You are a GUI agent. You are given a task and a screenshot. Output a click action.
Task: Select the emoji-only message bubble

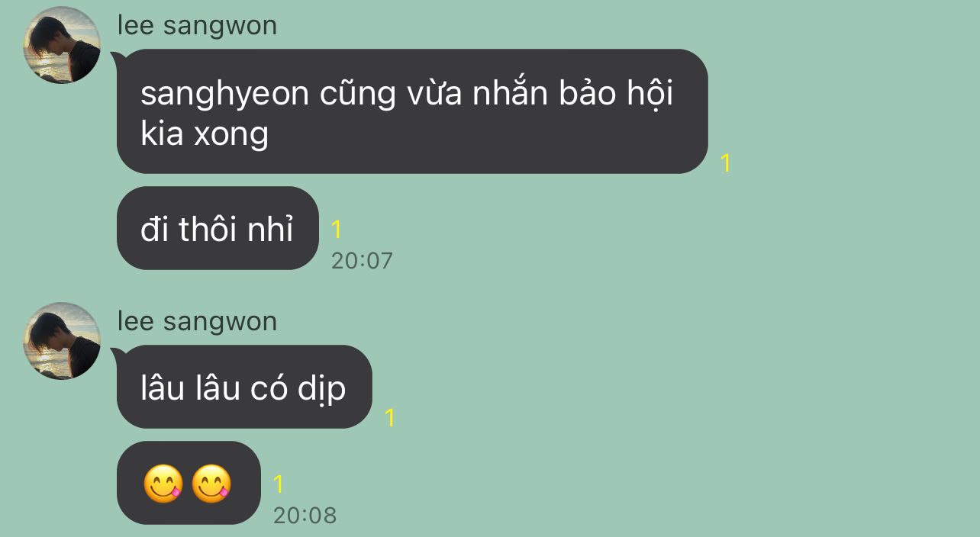[x=189, y=483]
